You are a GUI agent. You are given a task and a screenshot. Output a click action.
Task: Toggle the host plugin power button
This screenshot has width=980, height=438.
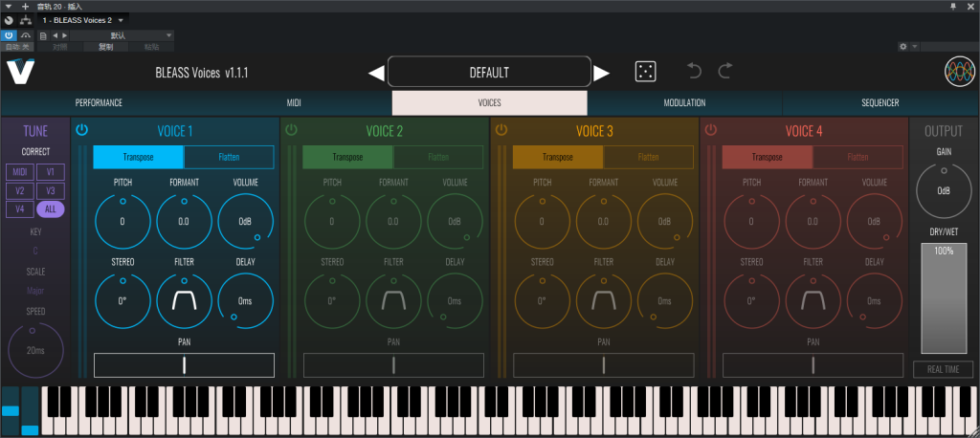coord(10,35)
